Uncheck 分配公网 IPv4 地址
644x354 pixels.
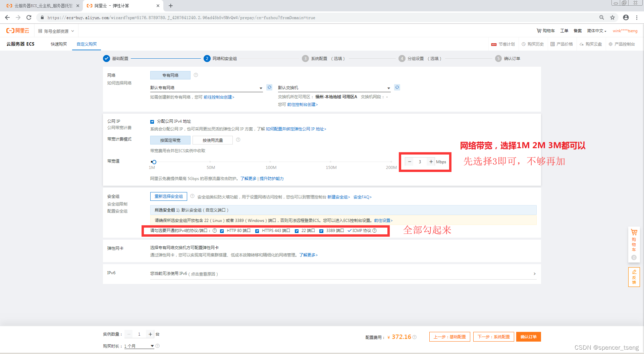152,121
